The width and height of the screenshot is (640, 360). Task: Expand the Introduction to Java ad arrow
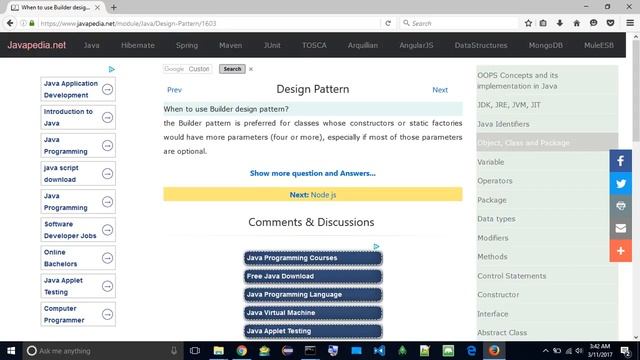click(x=107, y=118)
